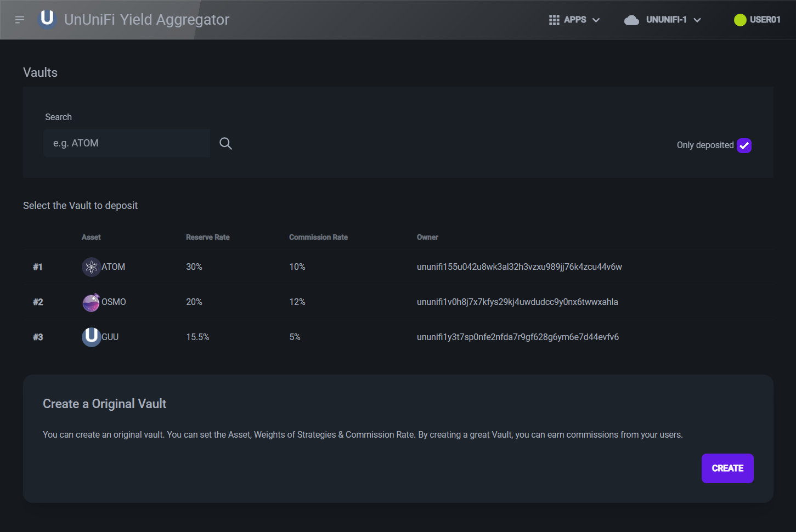Screen dimensions: 796x532
Task: Click the cloud network icon
Action: point(631,20)
